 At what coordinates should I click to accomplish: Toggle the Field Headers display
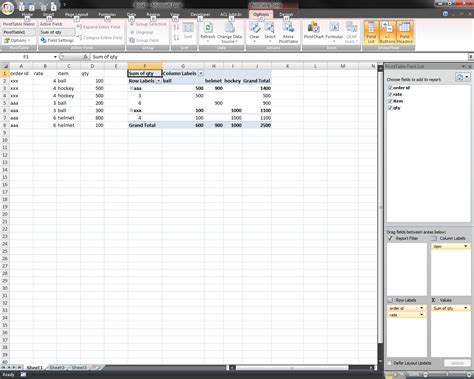point(405,32)
